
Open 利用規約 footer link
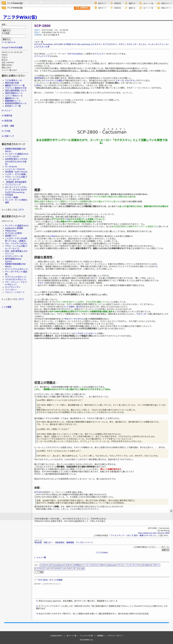point(100,635)
